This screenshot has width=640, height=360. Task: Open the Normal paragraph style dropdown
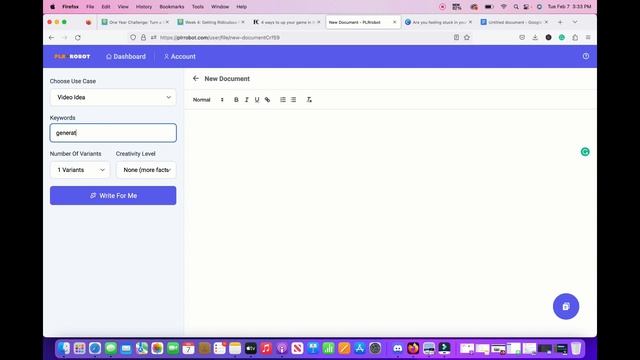[x=208, y=100]
